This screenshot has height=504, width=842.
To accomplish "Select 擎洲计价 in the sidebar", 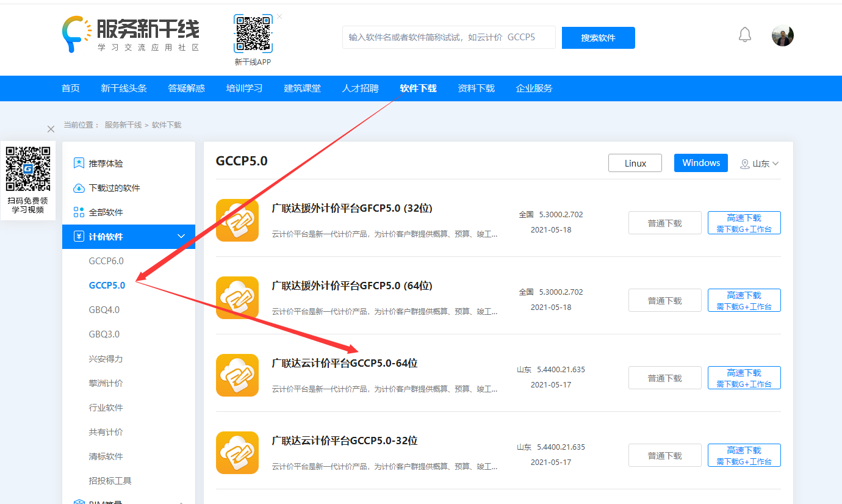I will coord(106,383).
